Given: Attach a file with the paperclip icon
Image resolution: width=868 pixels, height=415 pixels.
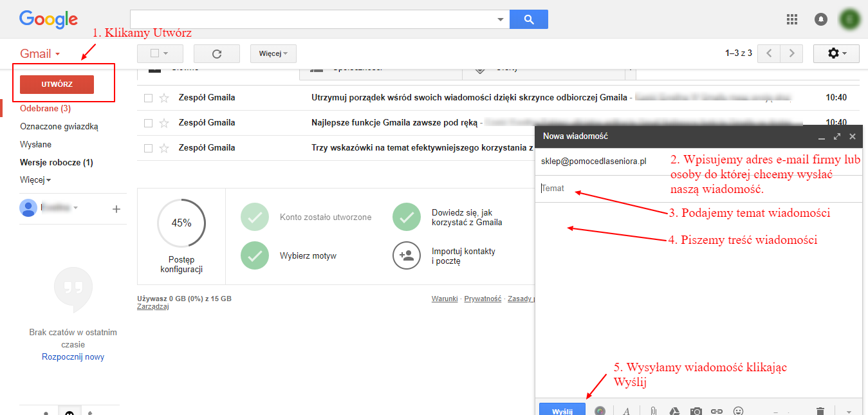Looking at the screenshot, I should tap(652, 411).
